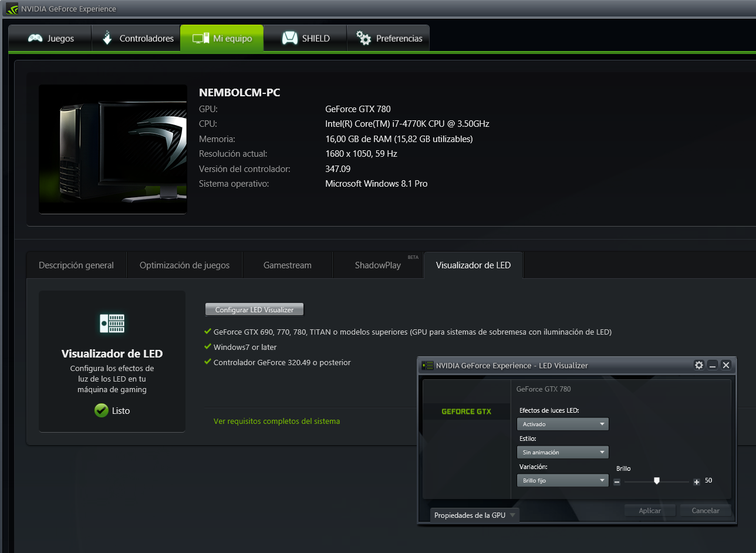Decrease Brillo with the minus button

tap(617, 481)
